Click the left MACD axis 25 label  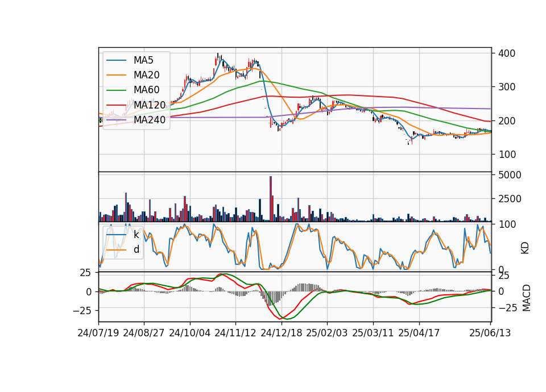85,273
